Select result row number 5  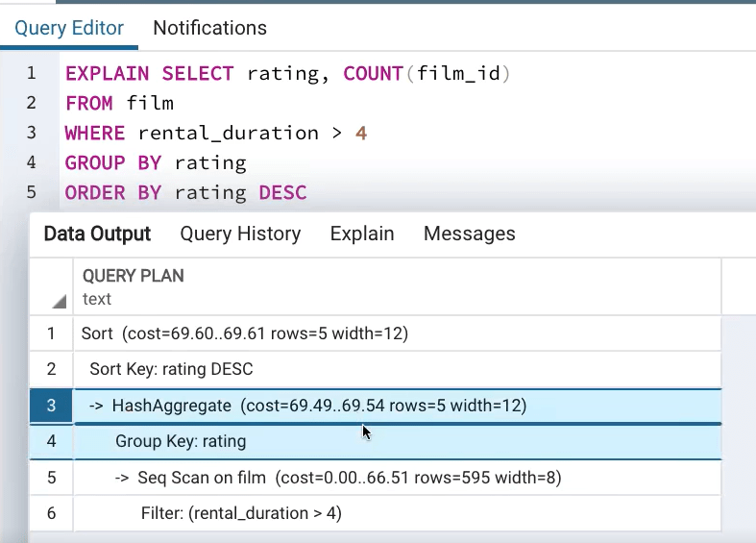coord(51,477)
